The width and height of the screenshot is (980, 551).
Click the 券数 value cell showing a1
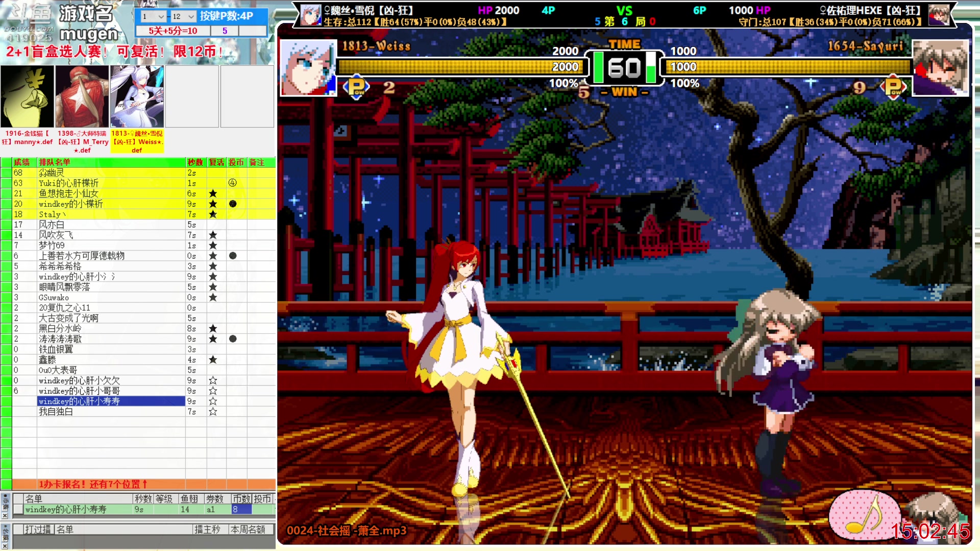pyautogui.click(x=217, y=509)
